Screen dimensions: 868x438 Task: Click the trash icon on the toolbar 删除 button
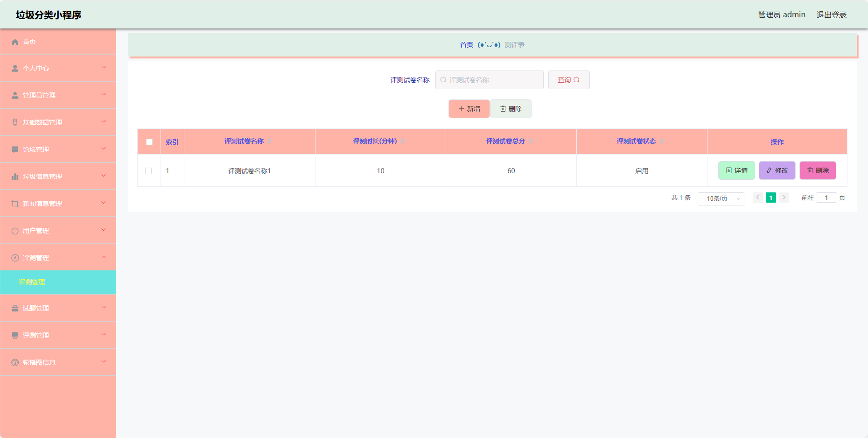[503, 109]
